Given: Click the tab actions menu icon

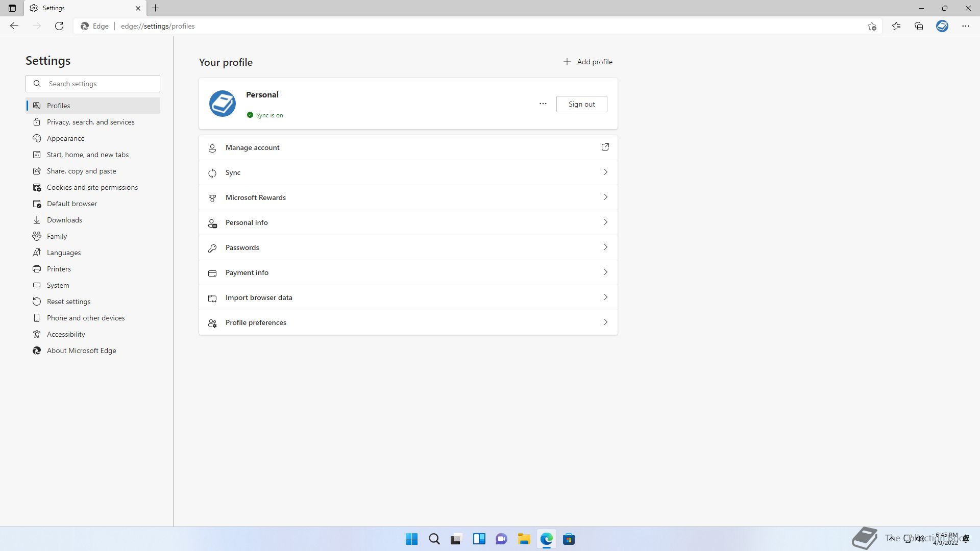Looking at the screenshot, I should 12,8.
